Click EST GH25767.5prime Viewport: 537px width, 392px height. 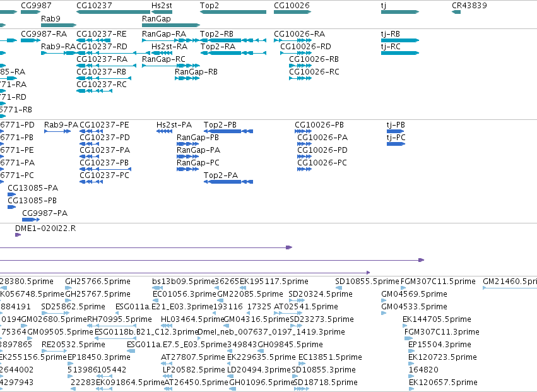pos(98,294)
